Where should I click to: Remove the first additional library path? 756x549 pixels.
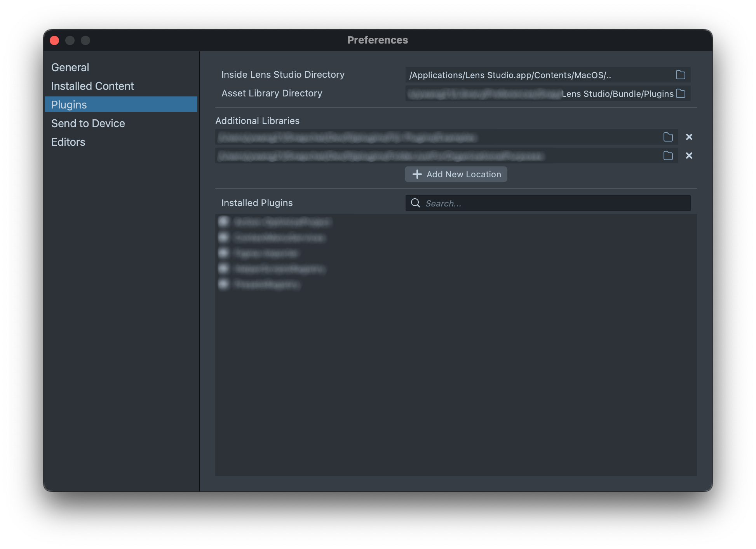pos(689,137)
